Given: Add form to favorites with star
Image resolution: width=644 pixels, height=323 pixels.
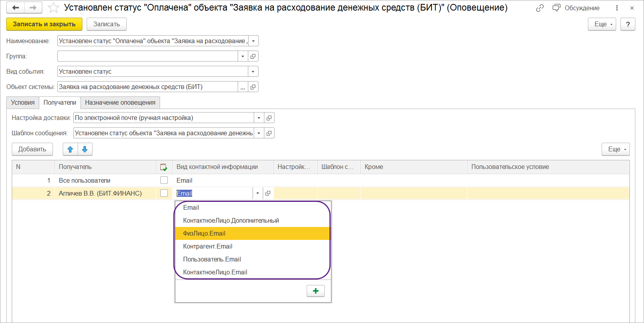Looking at the screenshot, I should coord(53,8).
